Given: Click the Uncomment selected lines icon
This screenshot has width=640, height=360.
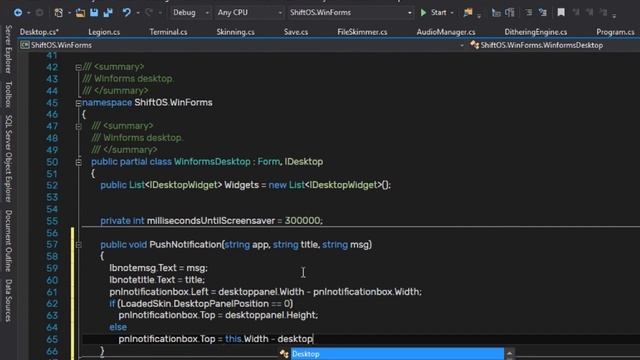Looking at the screenshot, I should point(510,13).
